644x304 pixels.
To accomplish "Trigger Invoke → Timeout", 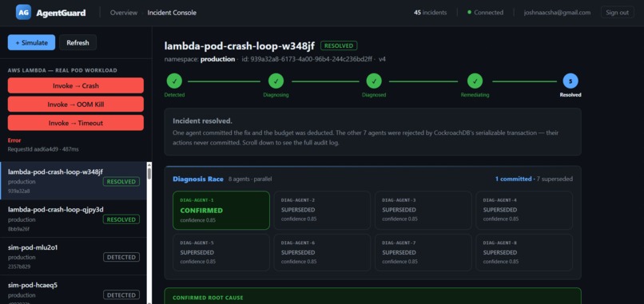I will tap(76, 123).
